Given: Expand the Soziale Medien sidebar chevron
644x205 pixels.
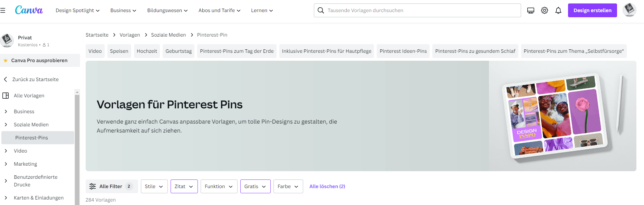Looking at the screenshot, I should point(6,125).
